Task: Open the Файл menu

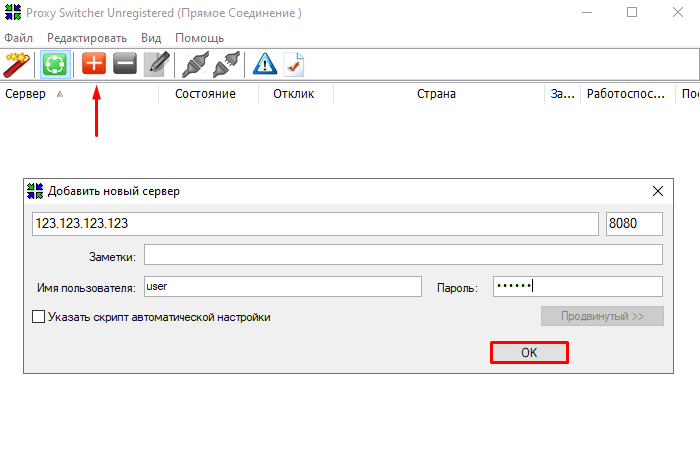Action: [18, 38]
